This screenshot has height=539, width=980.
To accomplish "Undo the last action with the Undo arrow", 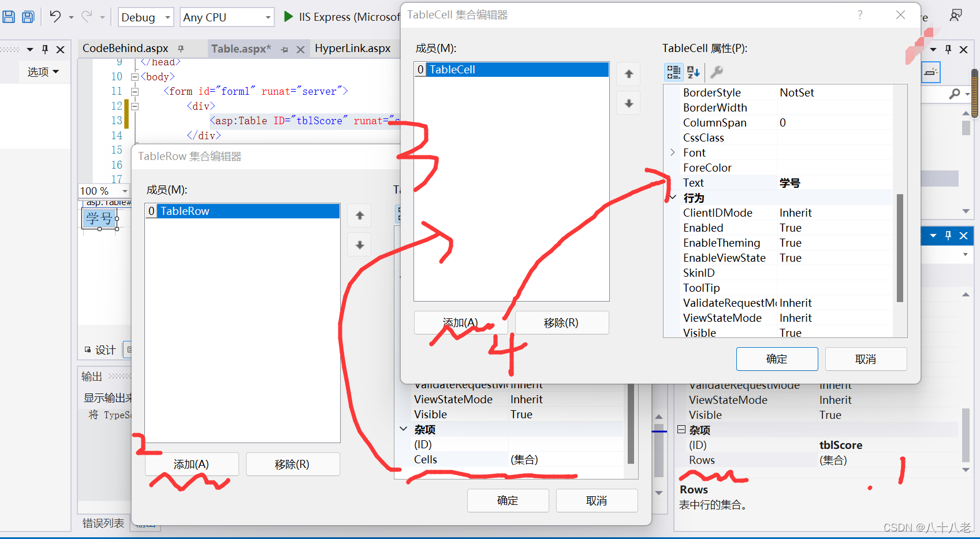I will 55,17.
